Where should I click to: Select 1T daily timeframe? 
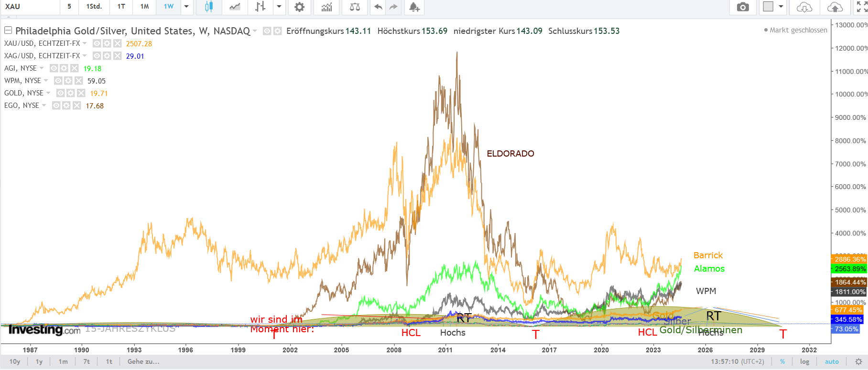point(121,7)
